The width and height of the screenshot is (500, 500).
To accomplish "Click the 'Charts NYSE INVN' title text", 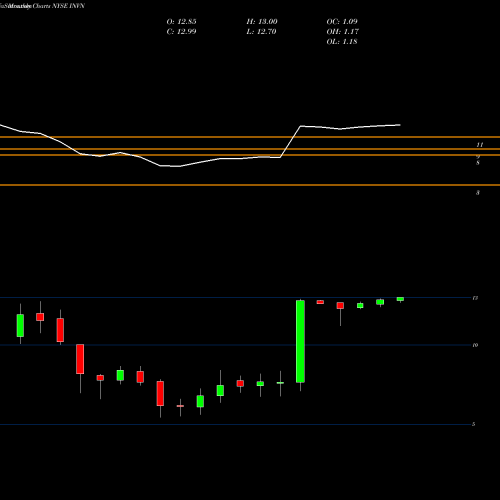I will point(59,6).
